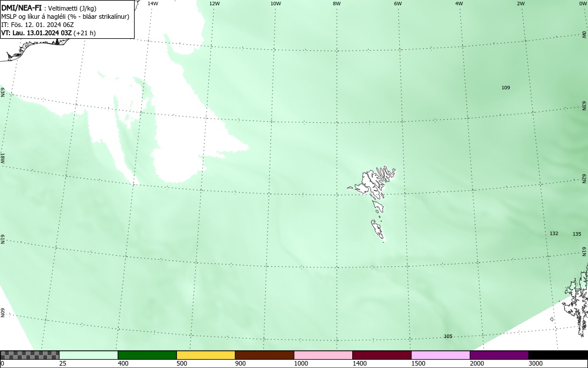The height and width of the screenshot is (368, 588).
Task: Click the VT: Lau. 13.01.2024 03Z line
Action: tap(48, 33)
